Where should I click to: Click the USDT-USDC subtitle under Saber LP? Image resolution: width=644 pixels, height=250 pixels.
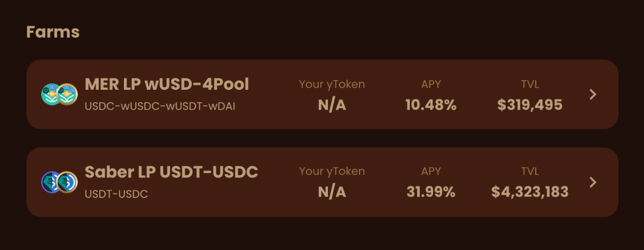(x=116, y=194)
